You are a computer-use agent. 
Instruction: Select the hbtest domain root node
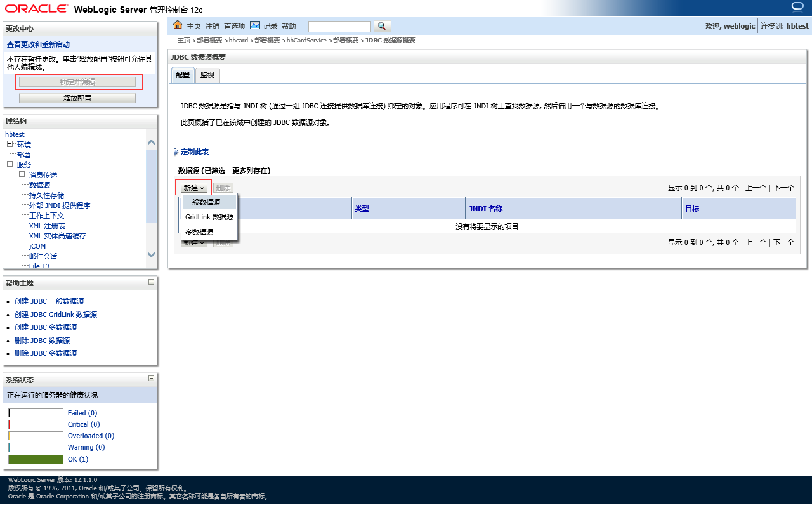click(15, 134)
